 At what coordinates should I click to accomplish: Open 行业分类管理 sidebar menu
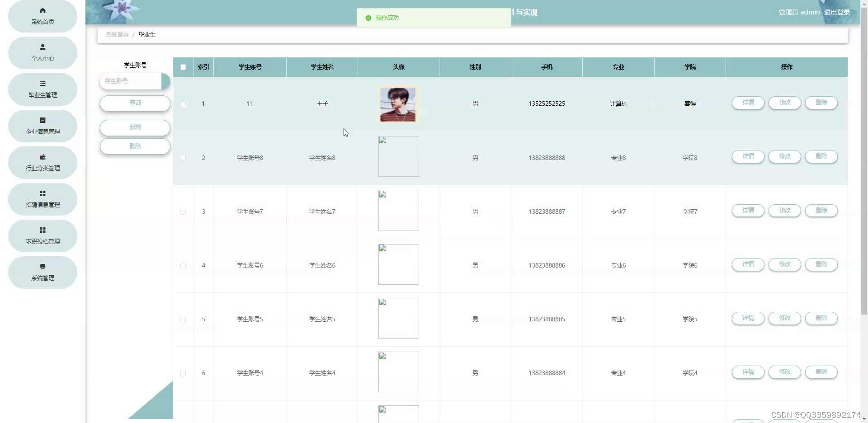pyautogui.click(x=42, y=163)
